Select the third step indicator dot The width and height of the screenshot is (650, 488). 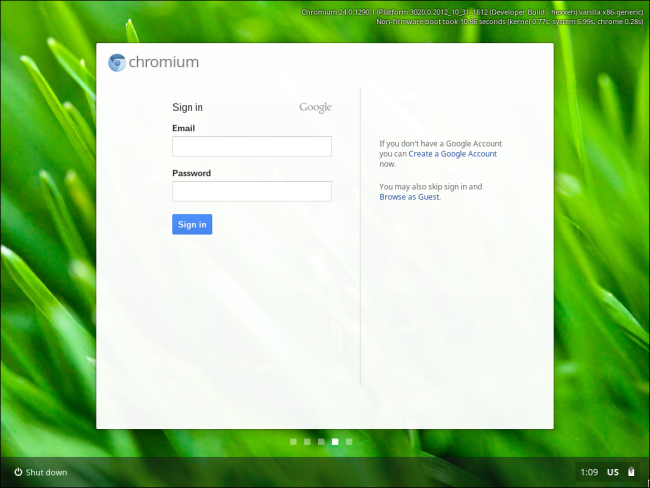tap(321, 442)
